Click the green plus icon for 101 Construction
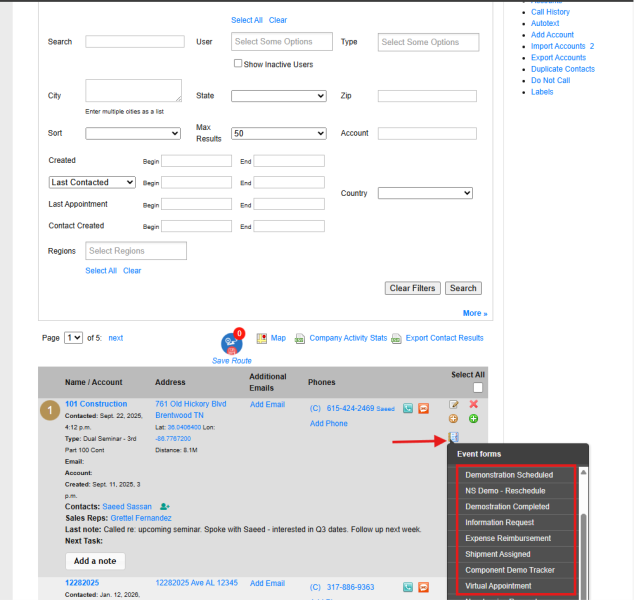 (x=473, y=418)
